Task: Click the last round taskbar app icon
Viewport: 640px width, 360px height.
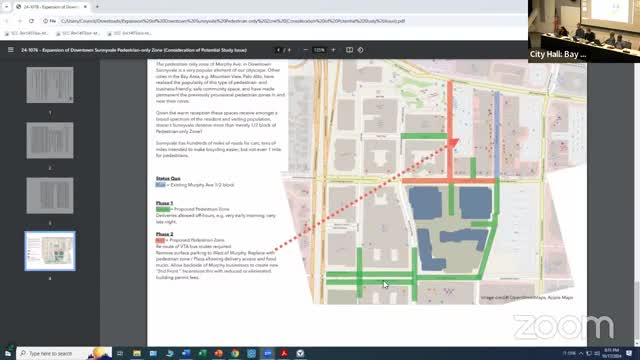Action: tap(300, 353)
